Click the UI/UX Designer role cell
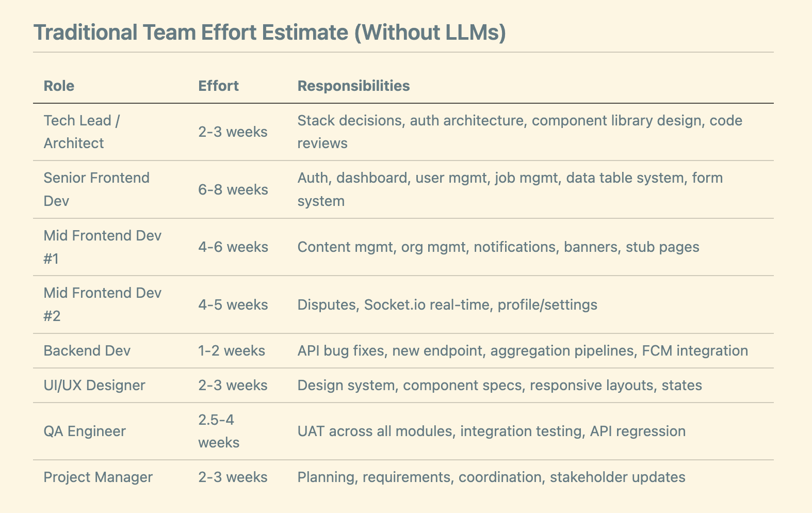The width and height of the screenshot is (812, 513). (x=94, y=386)
